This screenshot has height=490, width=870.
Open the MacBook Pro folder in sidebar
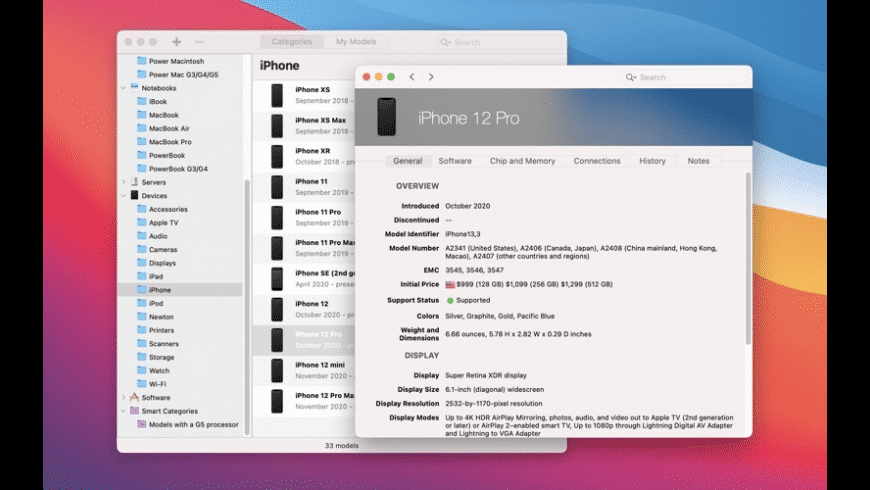(x=170, y=142)
